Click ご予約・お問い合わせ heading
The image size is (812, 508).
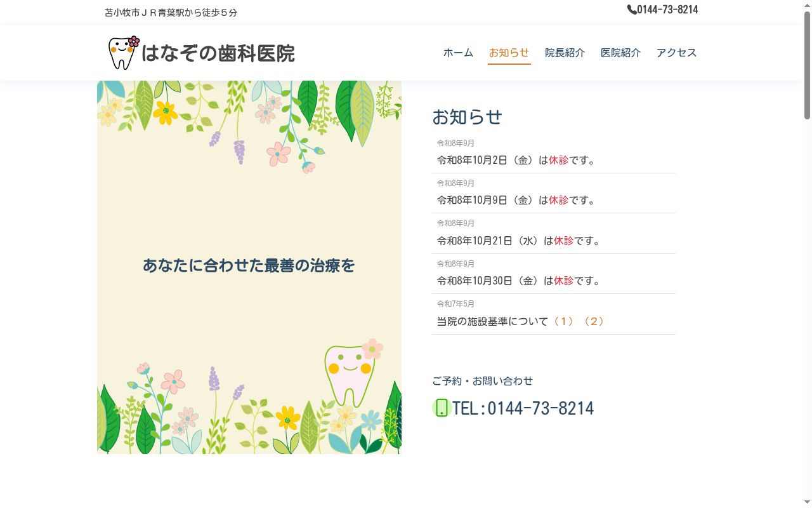483,381
